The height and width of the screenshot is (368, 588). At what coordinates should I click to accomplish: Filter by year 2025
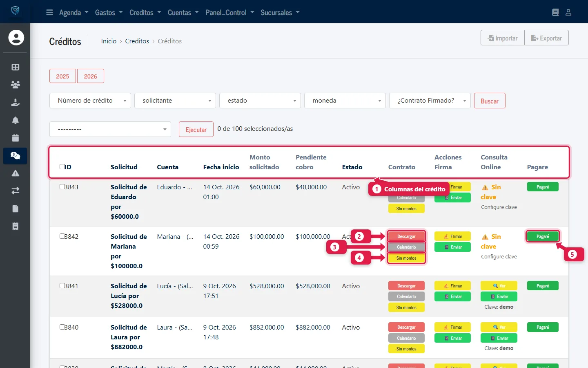(x=62, y=76)
